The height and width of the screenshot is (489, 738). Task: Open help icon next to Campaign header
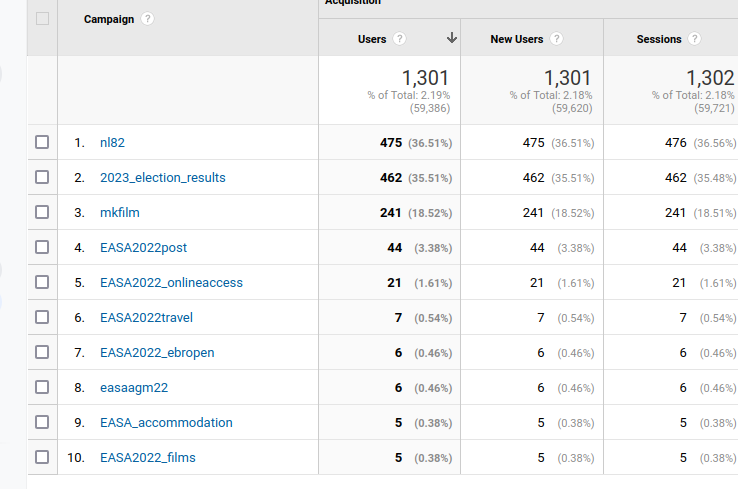click(147, 19)
